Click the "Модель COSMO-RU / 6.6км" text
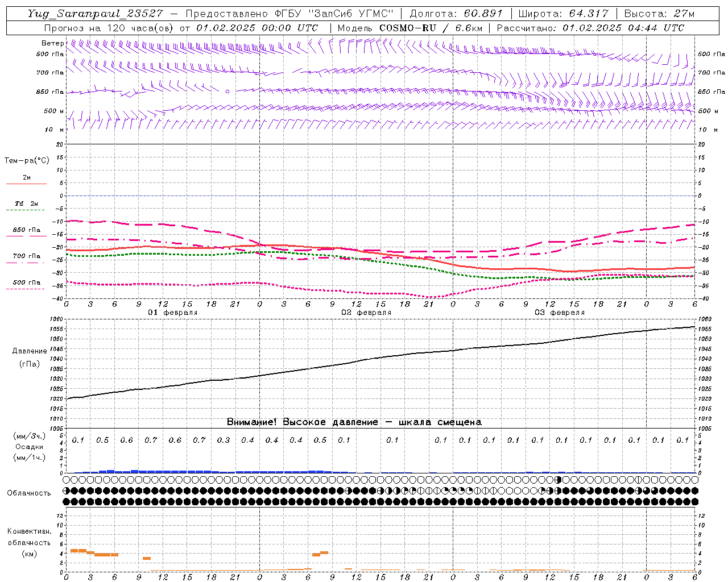The width and height of the screenshot is (728, 582). [409, 28]
